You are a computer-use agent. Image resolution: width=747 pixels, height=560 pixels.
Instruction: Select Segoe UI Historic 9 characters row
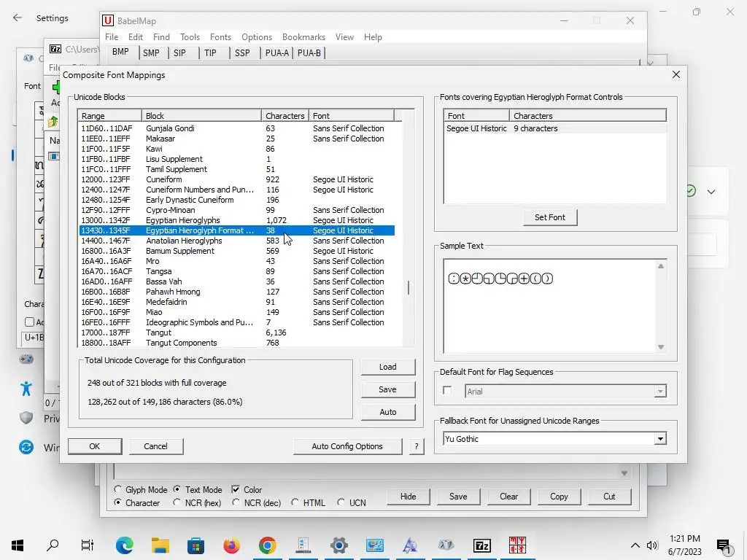click(x=554, y=128)
